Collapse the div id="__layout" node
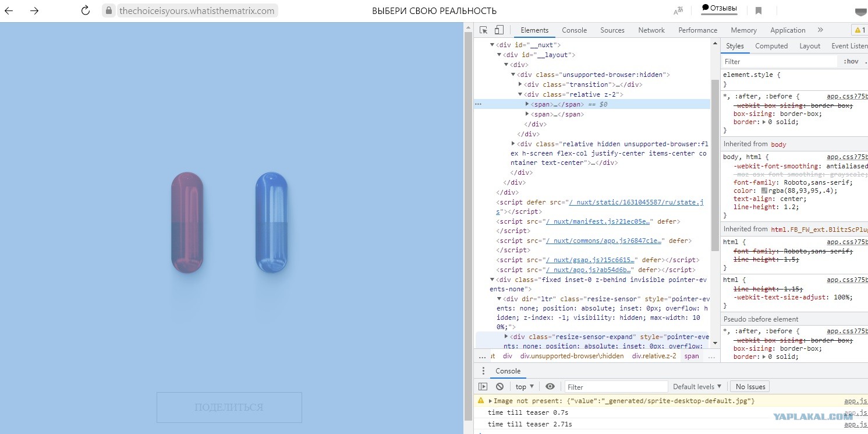Screen dimensions: 868x434 (499, 55)
